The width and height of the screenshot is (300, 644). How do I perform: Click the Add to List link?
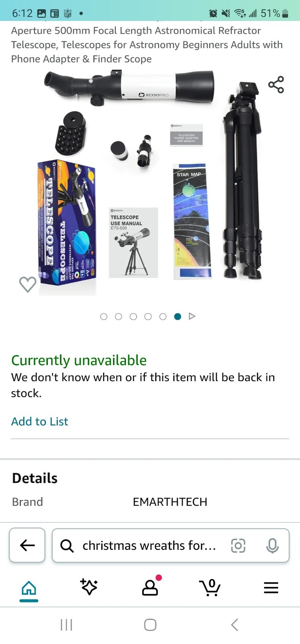coord(39,421)
